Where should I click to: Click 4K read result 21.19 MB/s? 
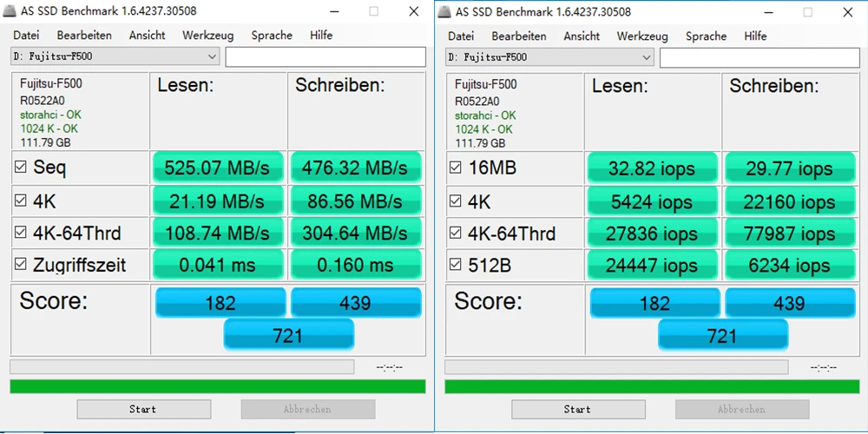coord(218,201)
